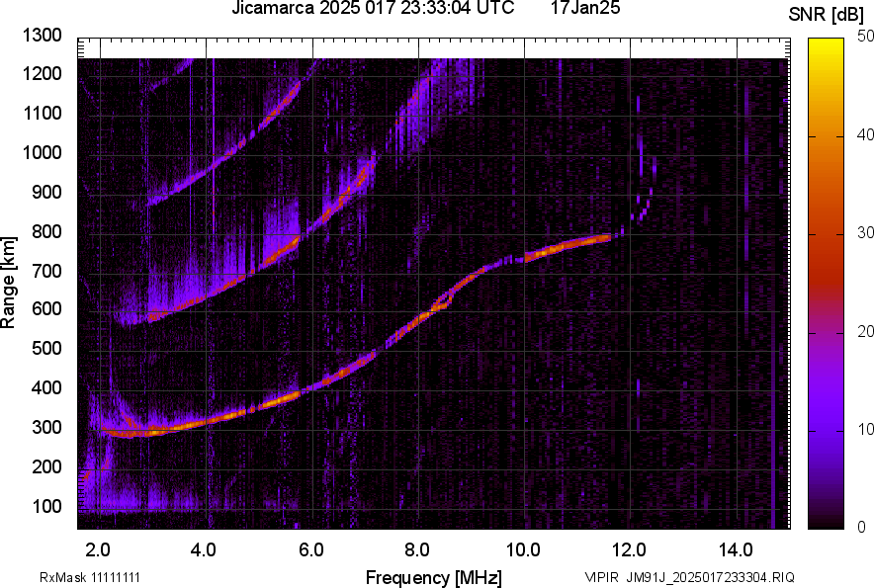Click the range tick label '1100'
The image size is (874, 588).
42,113
